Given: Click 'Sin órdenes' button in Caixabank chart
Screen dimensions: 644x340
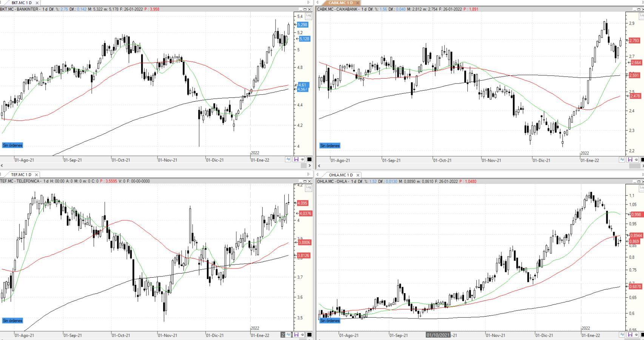Looking at the screenshot, I should point(330,145).
